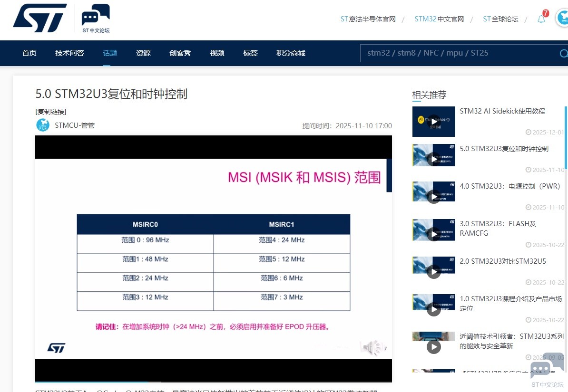
Task: Open 3.0 STM32U3：FLASH及RAMCFG title
Action: click(x=498, y=229)
